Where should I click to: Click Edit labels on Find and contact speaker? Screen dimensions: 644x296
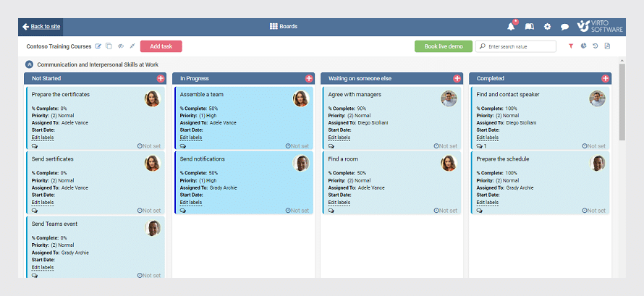tap(488, 138)
